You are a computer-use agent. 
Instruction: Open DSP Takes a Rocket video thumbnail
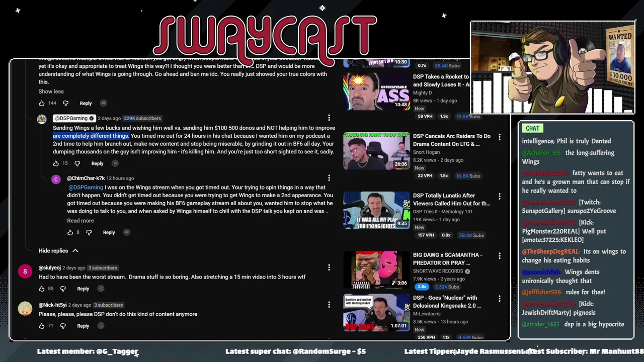tap(376, 92)
